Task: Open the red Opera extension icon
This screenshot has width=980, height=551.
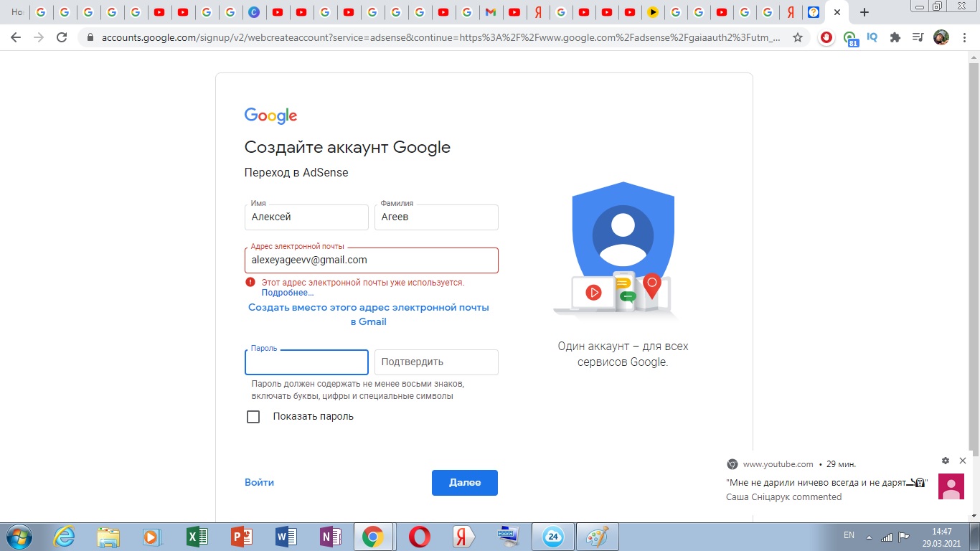Action: click(826, 37)
